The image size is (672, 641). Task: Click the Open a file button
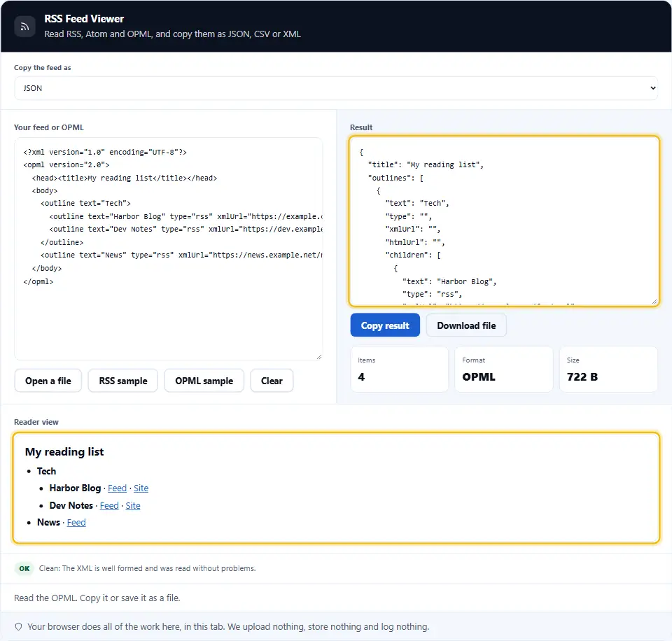tap(48, 381)
